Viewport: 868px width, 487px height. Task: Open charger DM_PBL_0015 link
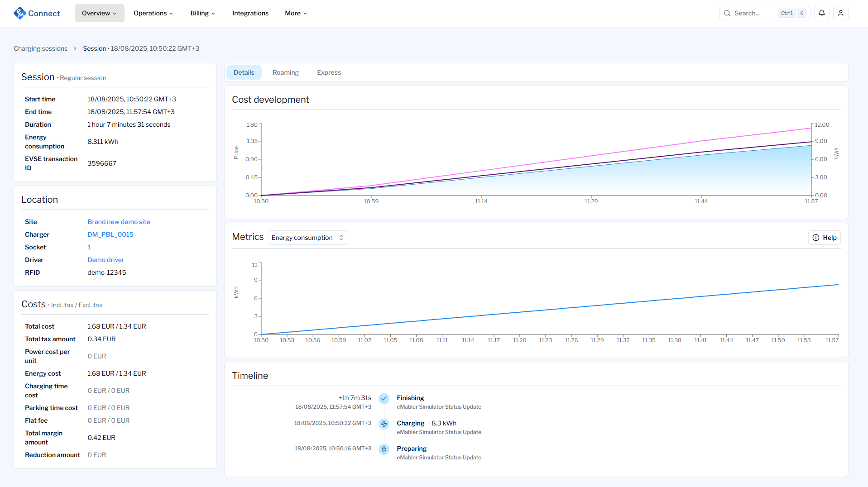[x=110, y=234]
